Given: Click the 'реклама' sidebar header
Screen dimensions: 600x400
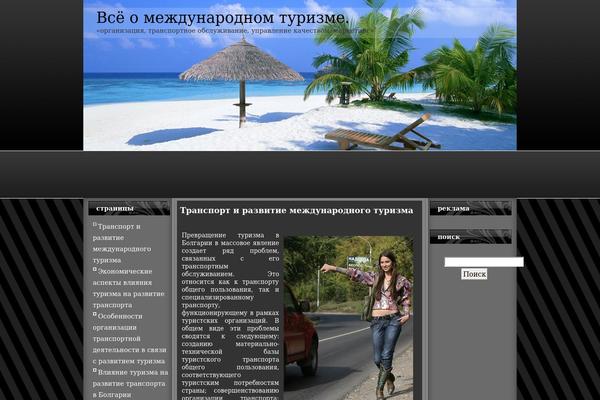Looking at the screenshot, I should 471,209.
